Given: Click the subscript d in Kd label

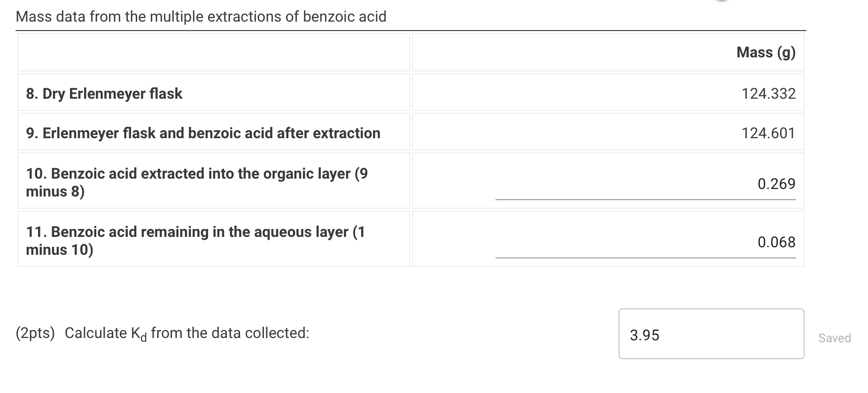Looking at the screenshot, I should pos(143,337).
